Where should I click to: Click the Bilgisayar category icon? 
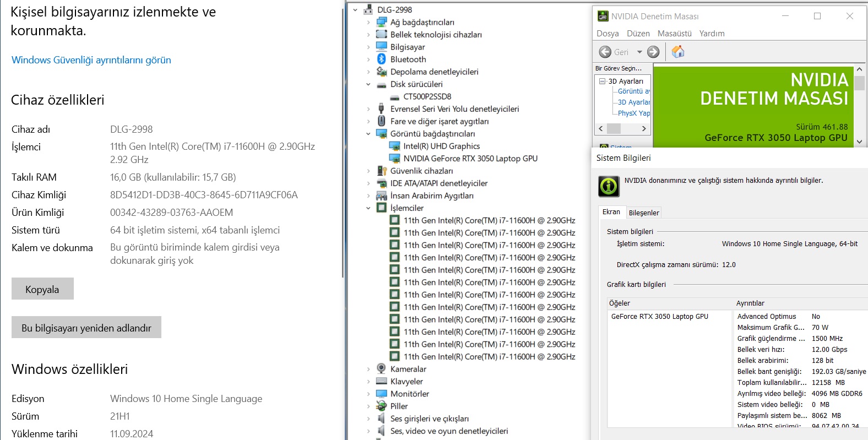pos(381,47)
